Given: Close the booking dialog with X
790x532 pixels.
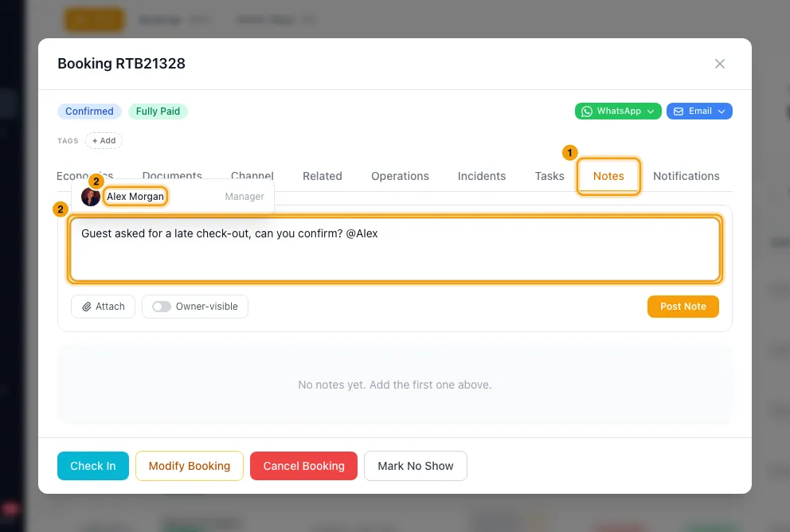Looking at the screenshot, I should tap(719, 64).
